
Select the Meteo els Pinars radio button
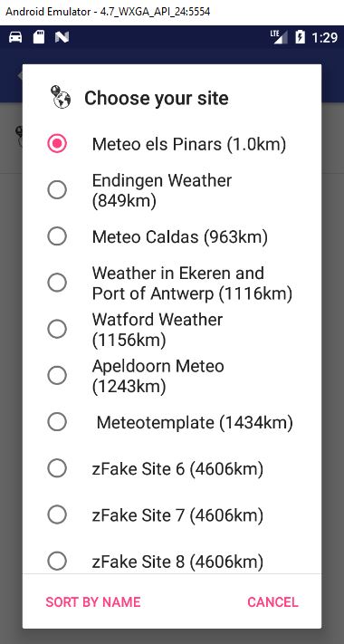tap(57, 143)
